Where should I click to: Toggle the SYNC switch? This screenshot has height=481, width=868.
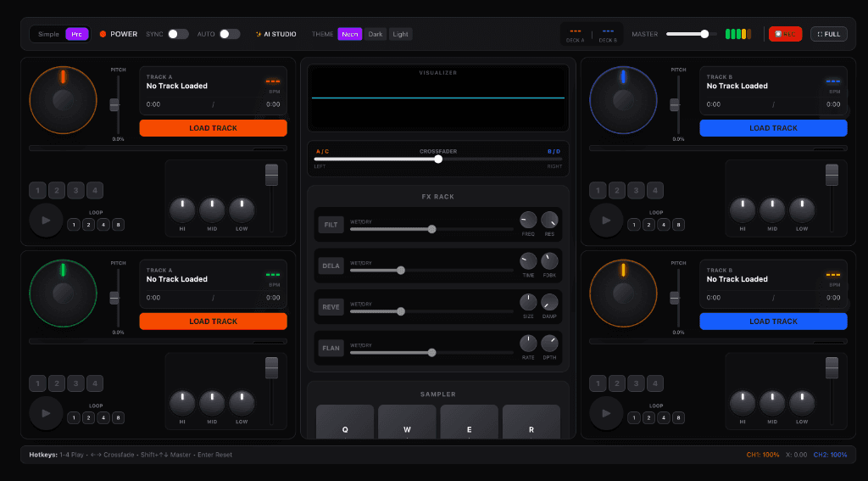click(178, 34)
